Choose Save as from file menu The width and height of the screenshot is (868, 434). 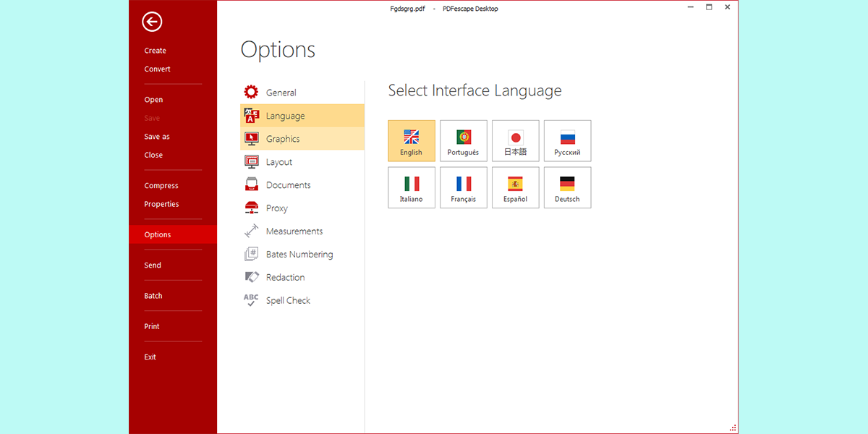point(157,137)
